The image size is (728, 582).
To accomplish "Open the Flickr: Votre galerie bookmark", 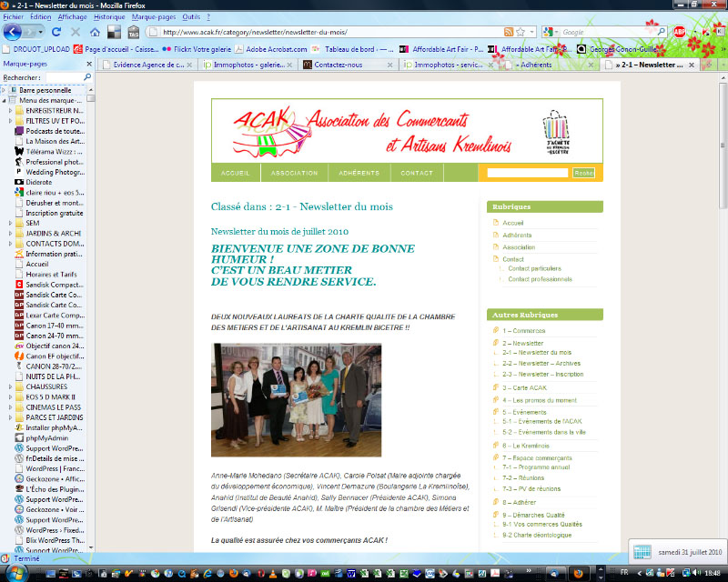I will point(197,49).
